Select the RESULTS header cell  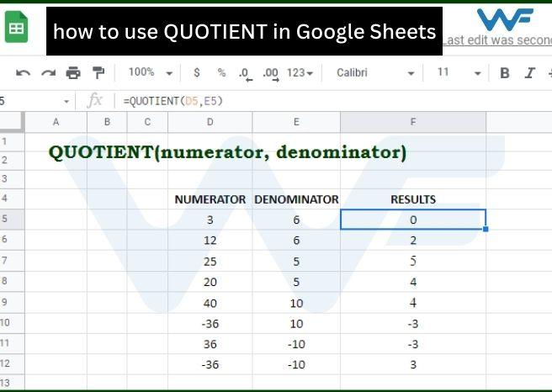click(x=413, y=199)
